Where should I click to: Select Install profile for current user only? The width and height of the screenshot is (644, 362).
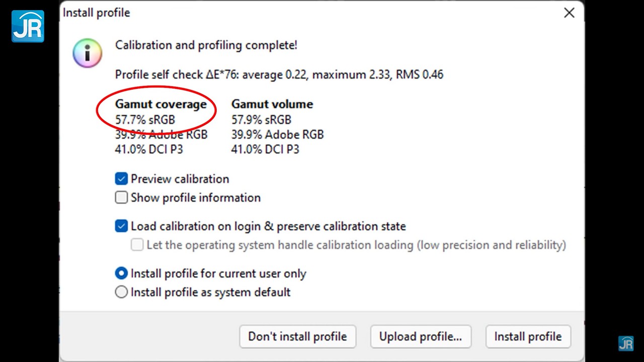[121, 274]
